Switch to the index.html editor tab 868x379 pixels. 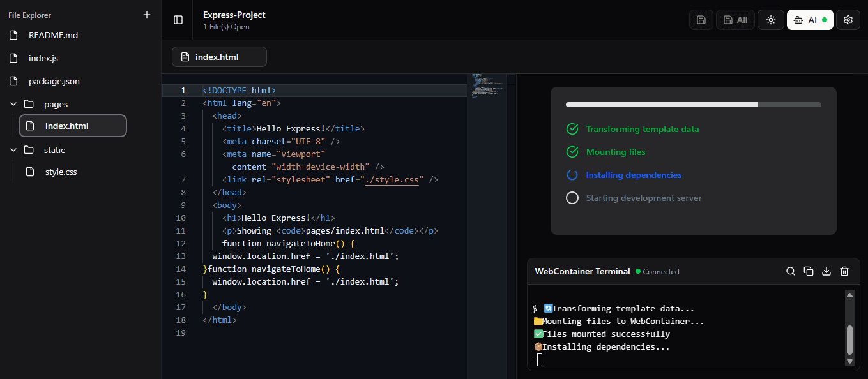(219, 56)
